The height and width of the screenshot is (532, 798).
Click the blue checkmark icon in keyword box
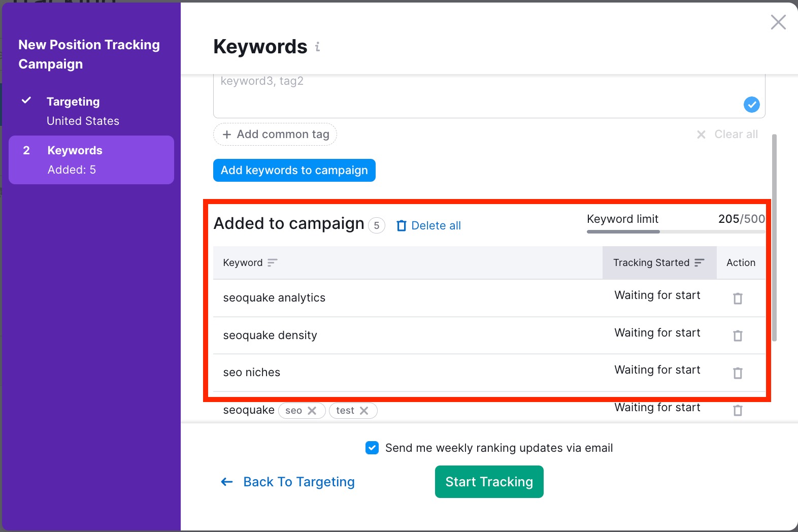pyautogui.click(x=751, y=105)
